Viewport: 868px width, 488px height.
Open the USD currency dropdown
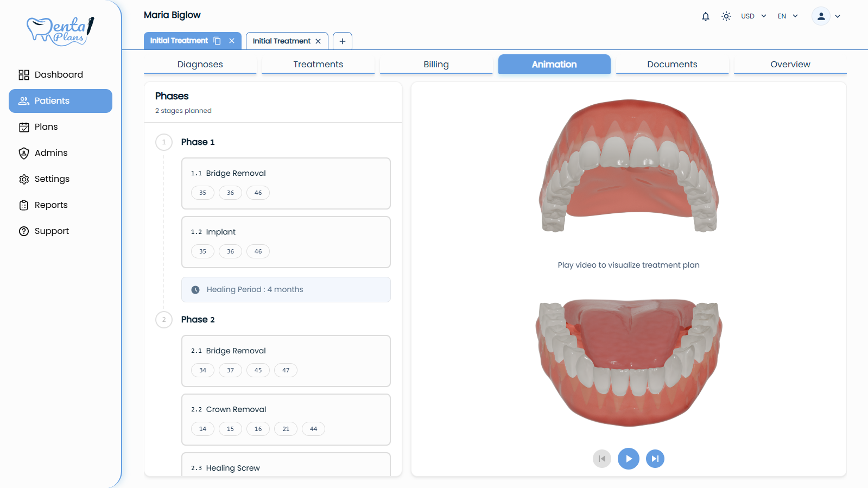click(x=753, y=16)
